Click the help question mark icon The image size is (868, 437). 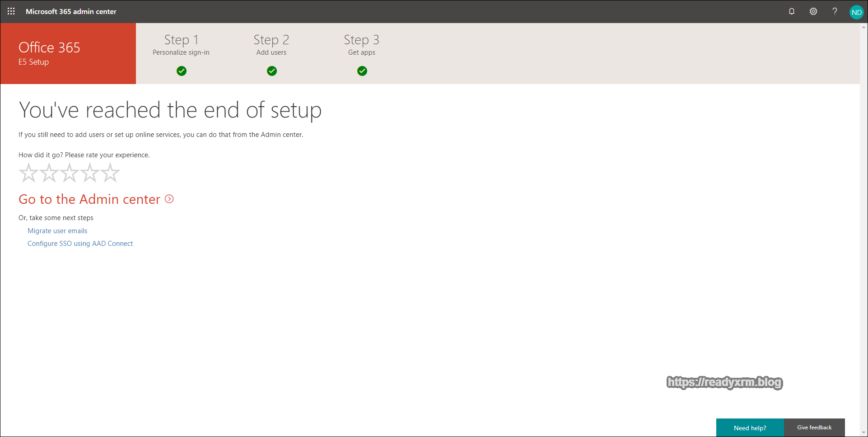(x=835, y=11)
